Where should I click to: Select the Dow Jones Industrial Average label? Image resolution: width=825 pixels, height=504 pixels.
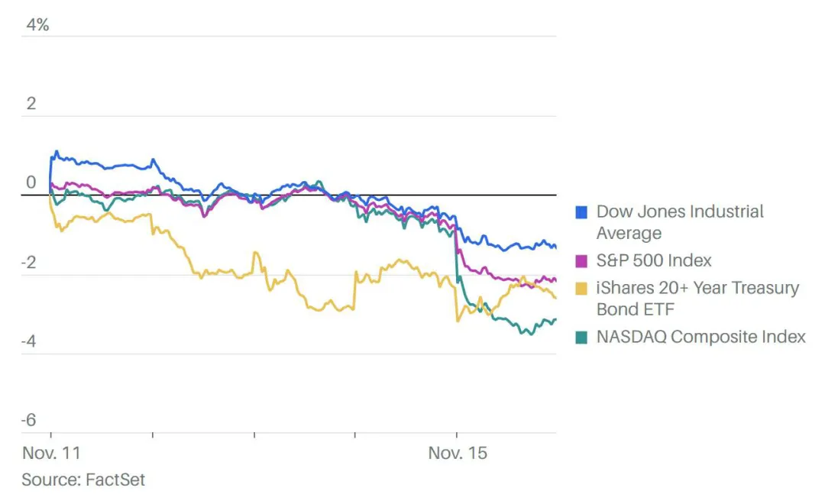coord(680,222)
